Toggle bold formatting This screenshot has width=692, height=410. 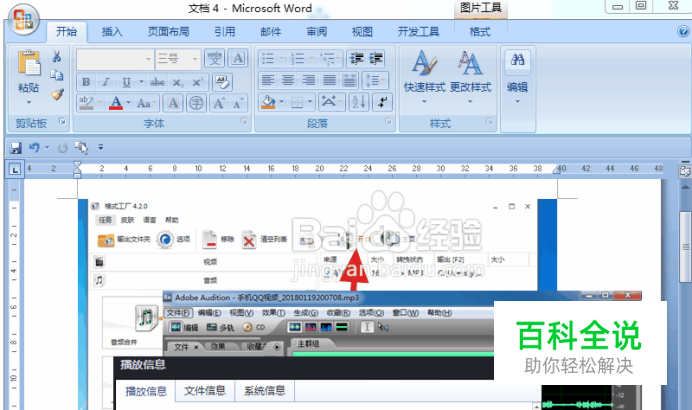pos(86,82)
